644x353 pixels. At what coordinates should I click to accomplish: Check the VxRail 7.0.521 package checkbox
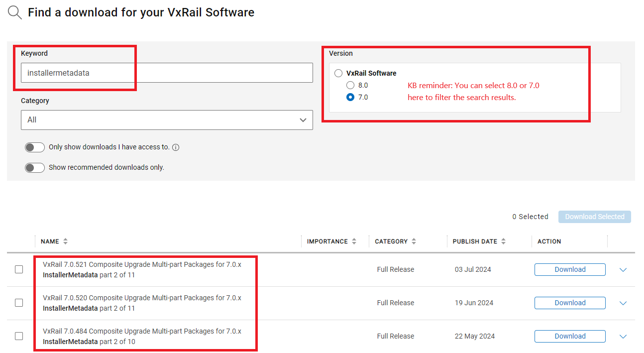pyautogui.click(x=19, y=269)
